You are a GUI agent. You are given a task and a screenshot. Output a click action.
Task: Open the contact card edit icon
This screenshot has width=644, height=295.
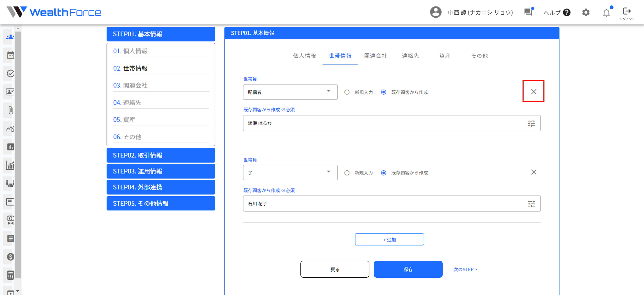tap(10, 92)
